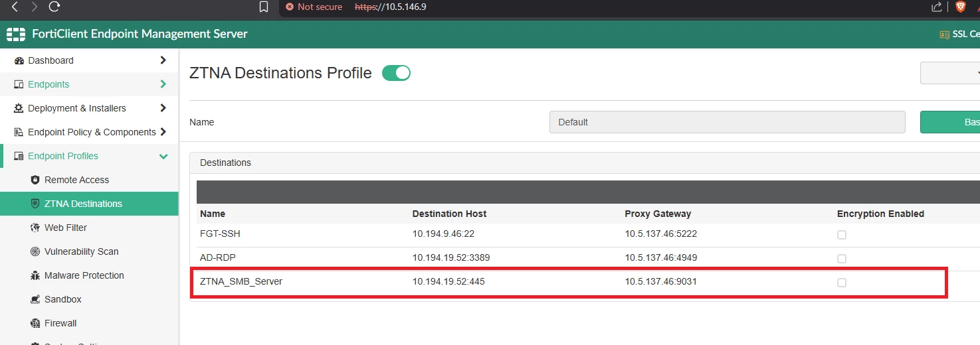
Task: Reload the page with refresh icon
Action: click(x=54, y=7)
